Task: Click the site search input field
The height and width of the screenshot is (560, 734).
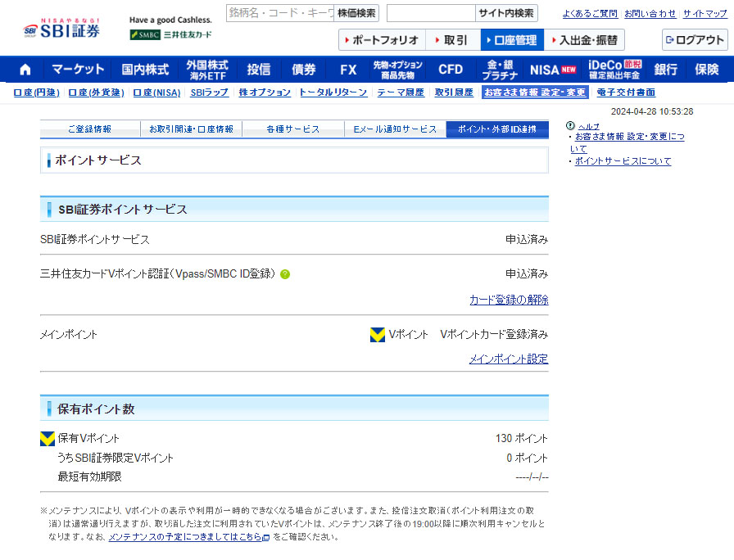Action: pos(430,13)
